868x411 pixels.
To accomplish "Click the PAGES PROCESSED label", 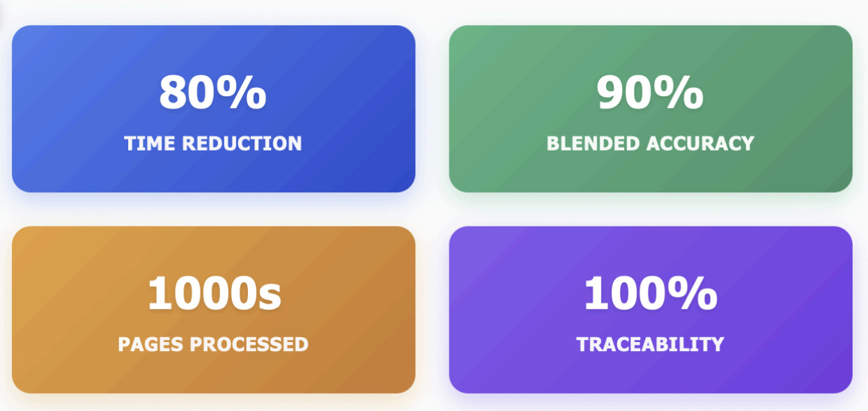I will coord(213,344).
